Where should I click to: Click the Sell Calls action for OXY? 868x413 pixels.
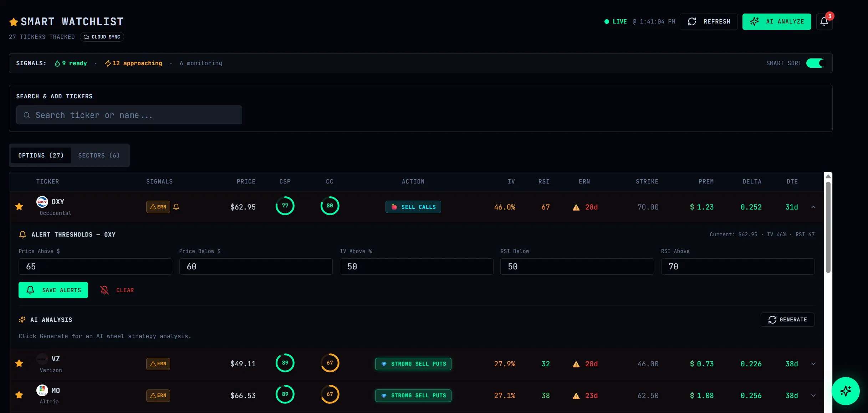(x=413, y=207)
